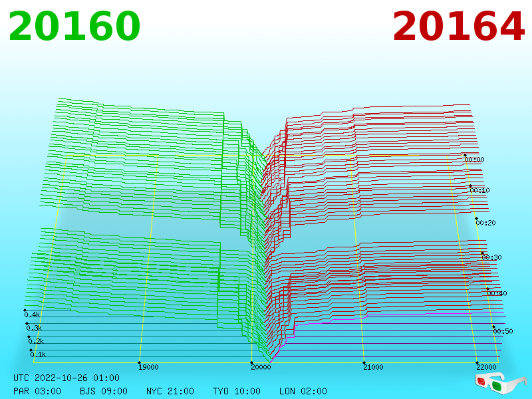Click the 00:00 time axis marker
Image resolution: width=532 pixels, height=399 pixels.
pyautogui.click(x=474, y=160)
